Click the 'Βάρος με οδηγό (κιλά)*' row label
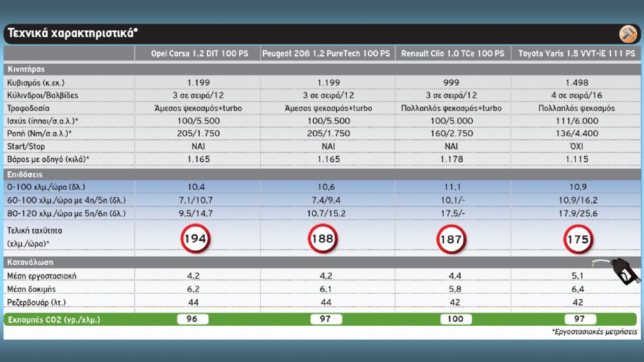This screenshot has height=362, width=644. tap(48, 159)
